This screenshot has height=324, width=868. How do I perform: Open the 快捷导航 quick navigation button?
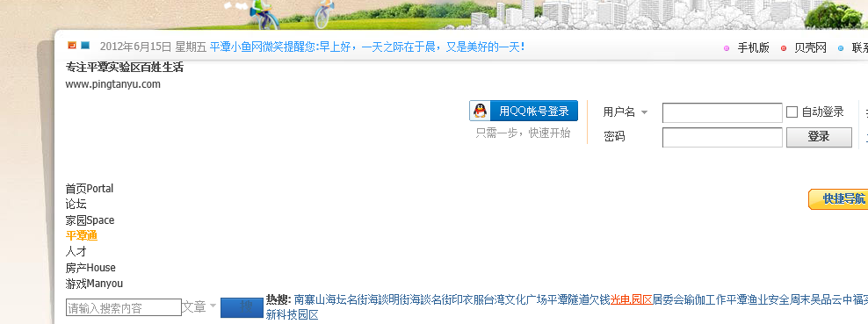coord(838,199)
